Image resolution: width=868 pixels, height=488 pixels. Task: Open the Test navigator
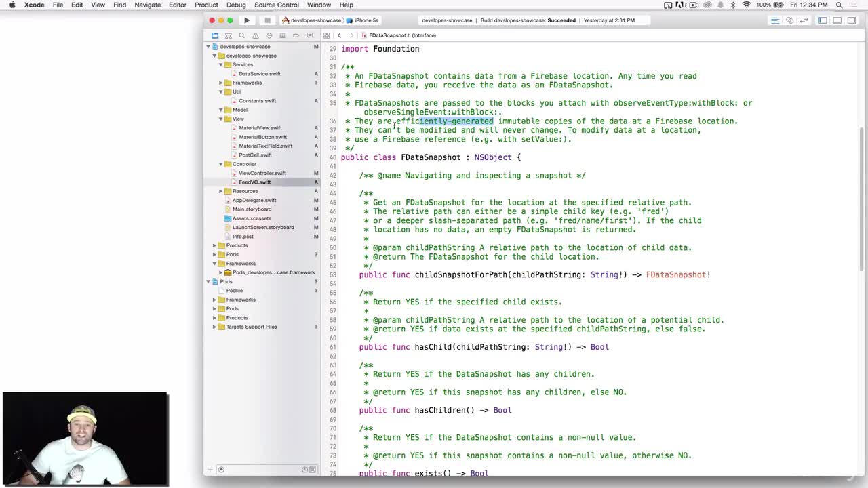click(x=269, y=35)
